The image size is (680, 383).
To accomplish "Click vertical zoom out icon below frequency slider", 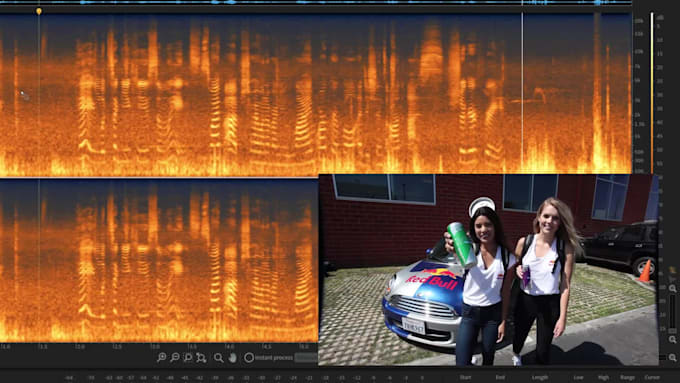I will tap(673, 339).
